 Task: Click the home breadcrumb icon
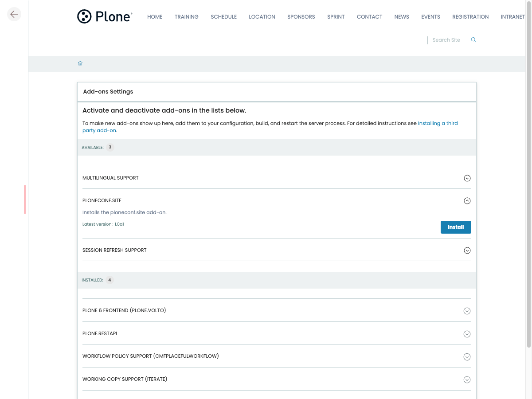point(80,63)
